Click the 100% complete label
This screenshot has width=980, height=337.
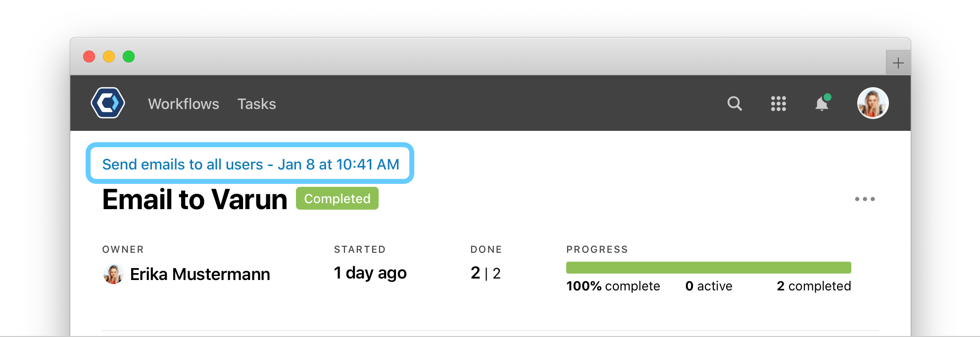(613, 286)
